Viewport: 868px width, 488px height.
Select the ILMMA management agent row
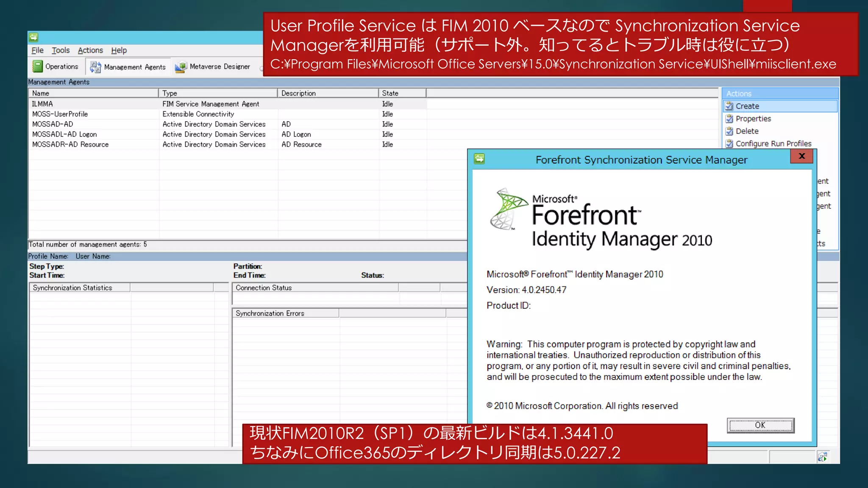[228, 104]
